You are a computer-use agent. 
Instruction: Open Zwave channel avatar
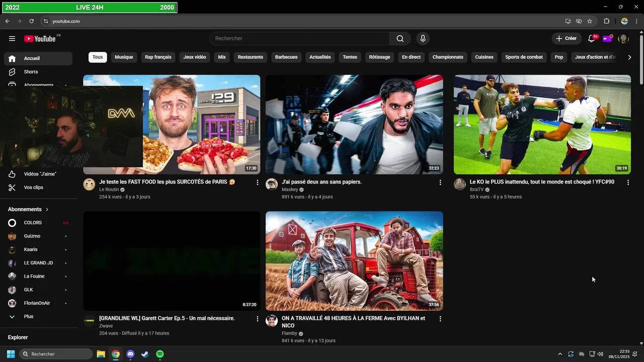(89, 321)
